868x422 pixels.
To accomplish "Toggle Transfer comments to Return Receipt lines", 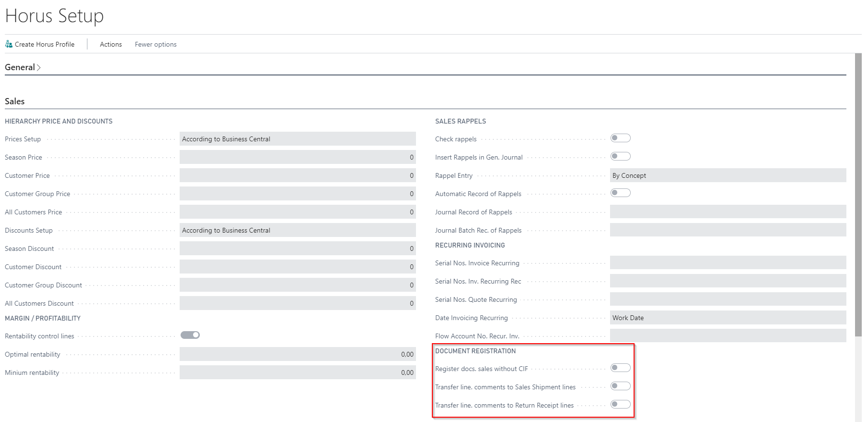I will pyautogui.click(x=620, y=404).
